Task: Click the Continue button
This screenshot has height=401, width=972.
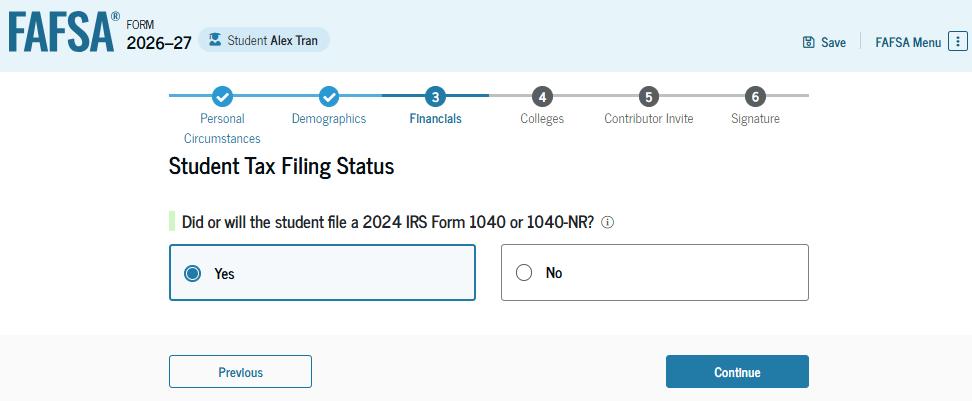Action: point(737,372)
